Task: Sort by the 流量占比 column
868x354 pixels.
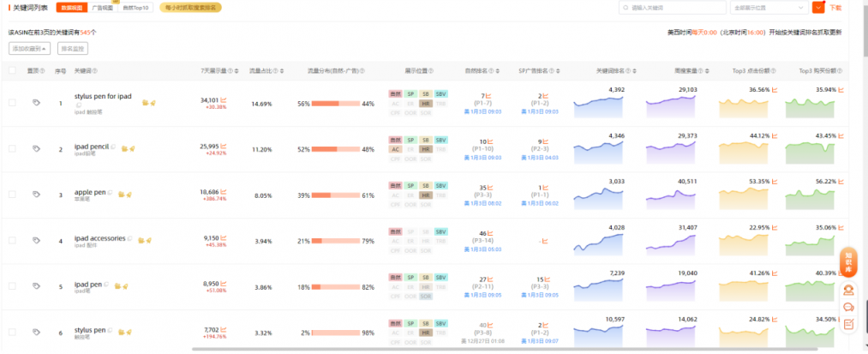Action: pyautogui.click(x=282, y=71)
